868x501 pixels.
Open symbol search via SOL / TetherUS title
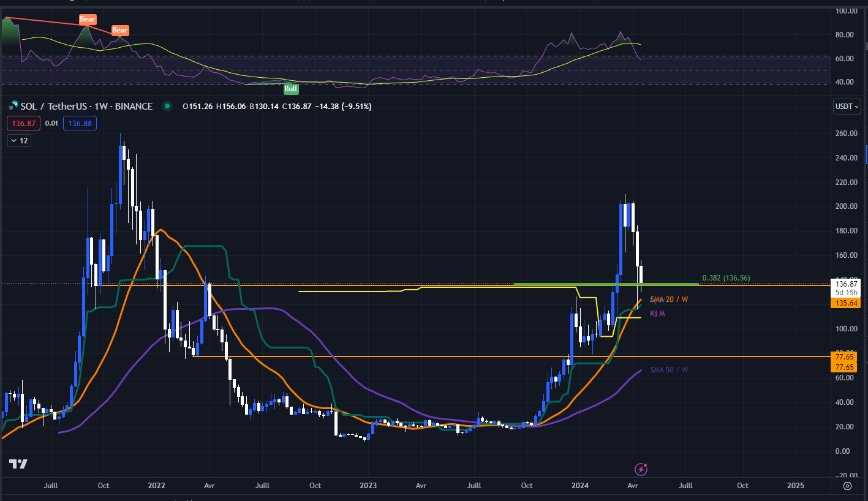86,107
